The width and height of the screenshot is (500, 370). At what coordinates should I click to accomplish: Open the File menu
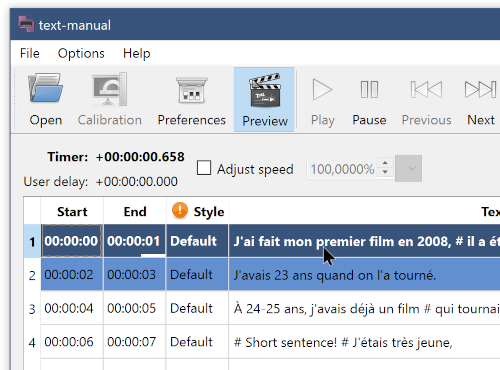(x=30, y=53)
